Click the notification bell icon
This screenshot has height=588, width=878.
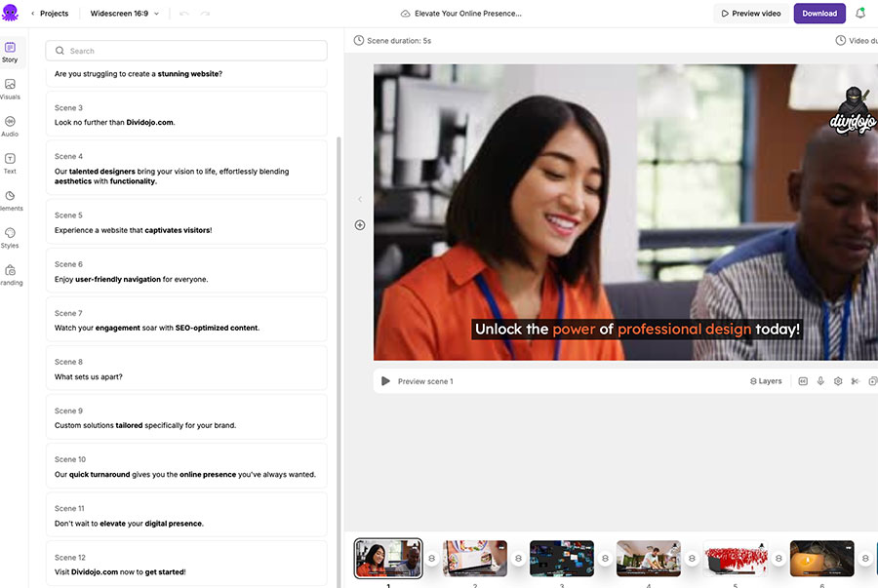pyautogui.click(x=860, y=14)
